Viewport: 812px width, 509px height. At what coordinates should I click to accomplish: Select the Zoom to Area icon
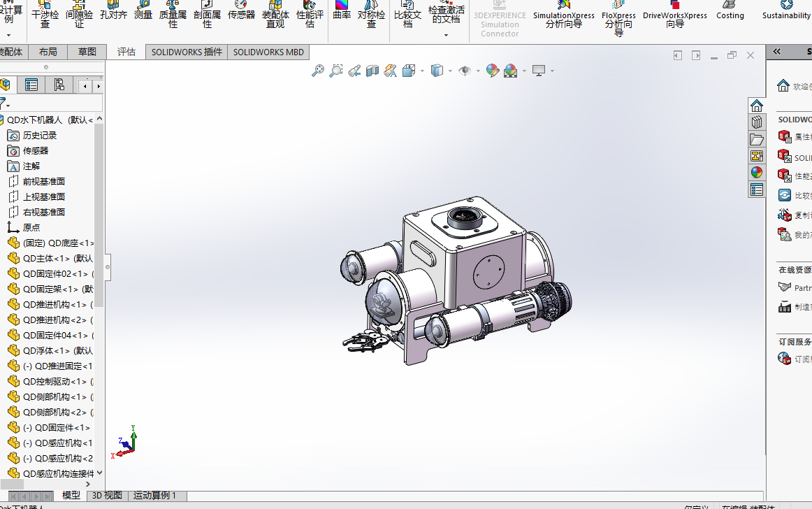336,71
